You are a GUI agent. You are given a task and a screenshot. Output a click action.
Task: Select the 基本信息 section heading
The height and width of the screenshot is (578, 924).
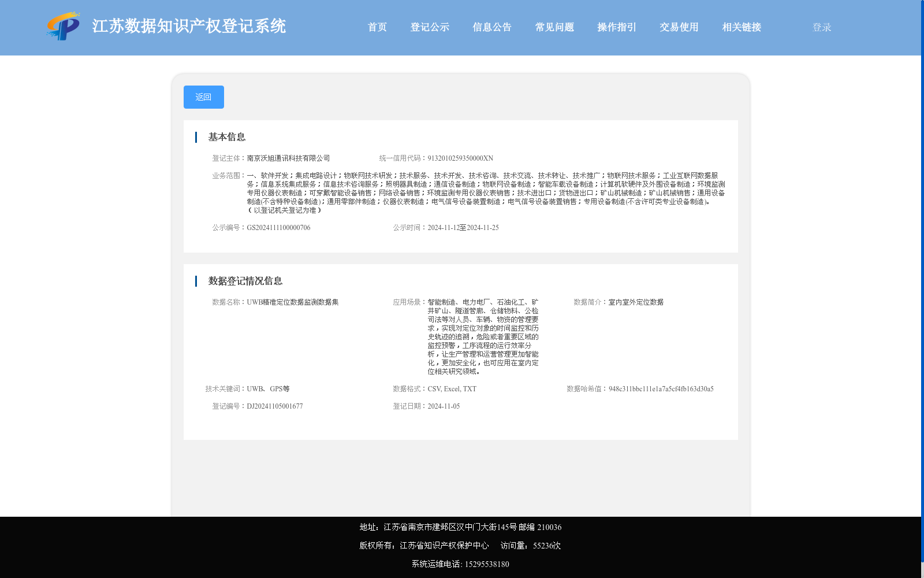click(227, 137)
